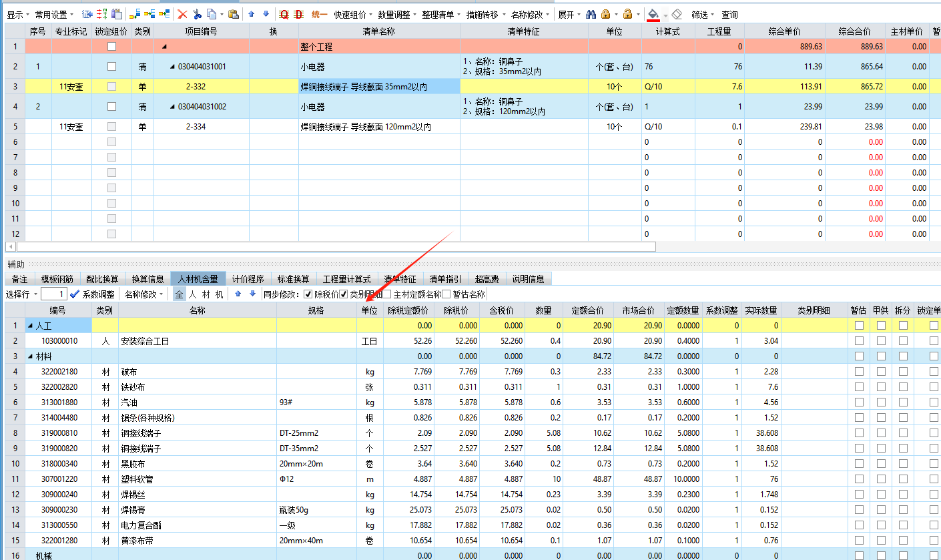Viewport: 941px width, 560px height.
Task: Click the red Q icon in toolbar
Action: [x=284, y=14]
